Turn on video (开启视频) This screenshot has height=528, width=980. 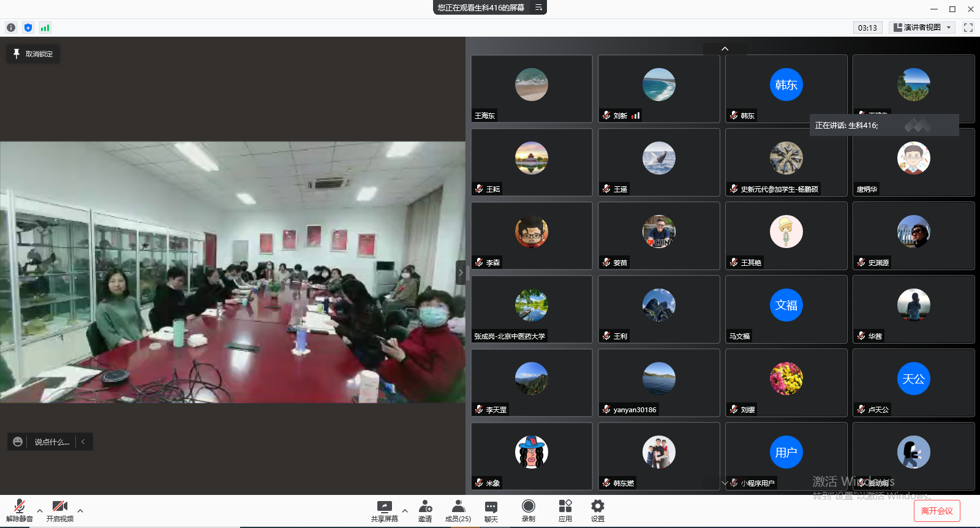coord(59,510)
